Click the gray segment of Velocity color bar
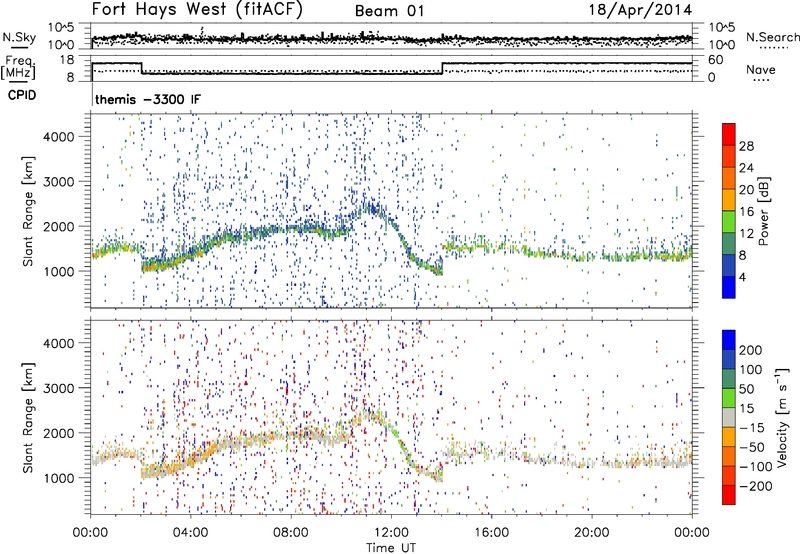 tap(729, 417)
